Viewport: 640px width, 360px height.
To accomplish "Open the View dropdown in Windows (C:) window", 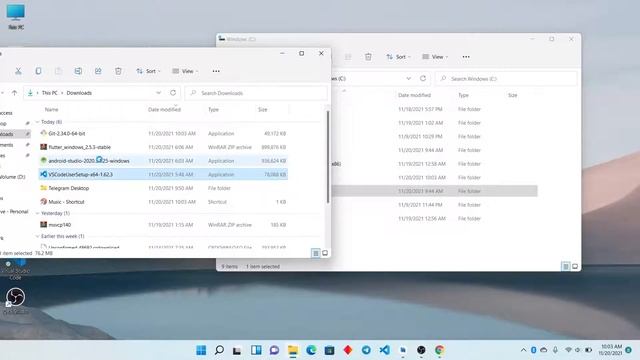I will tap(435, 57).
